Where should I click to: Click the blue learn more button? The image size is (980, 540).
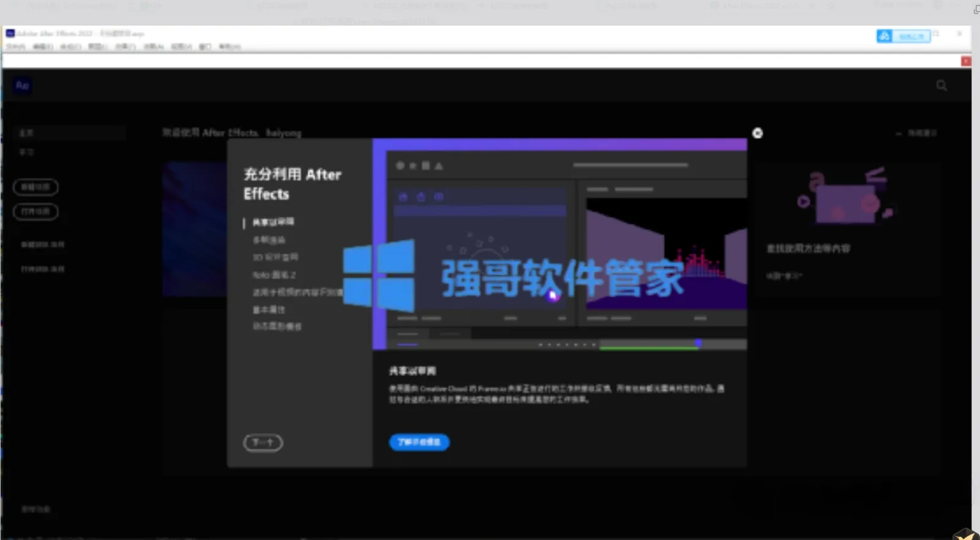419,442
